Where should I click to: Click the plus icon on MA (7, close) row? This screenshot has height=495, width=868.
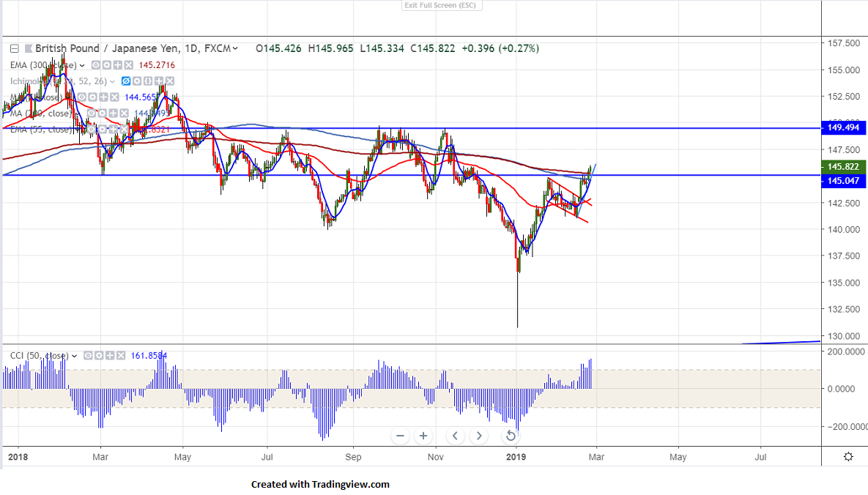tap(103, 97)
